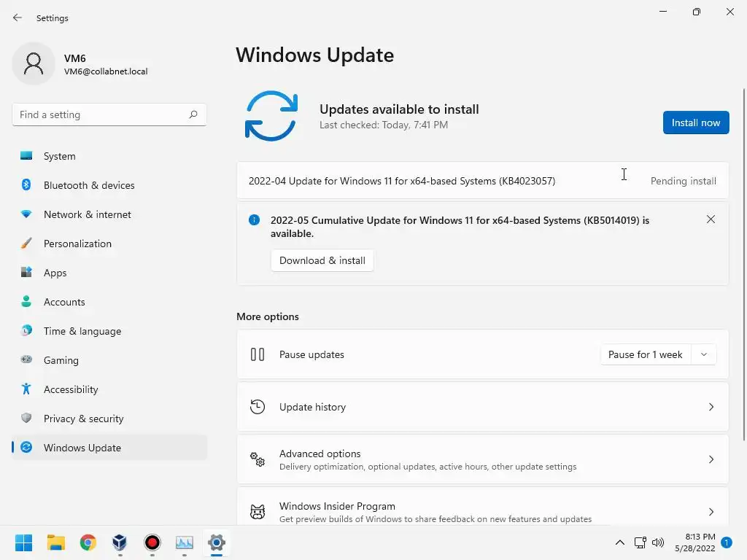Click the Privacy & security shield icon

click(x=26, y=418)
